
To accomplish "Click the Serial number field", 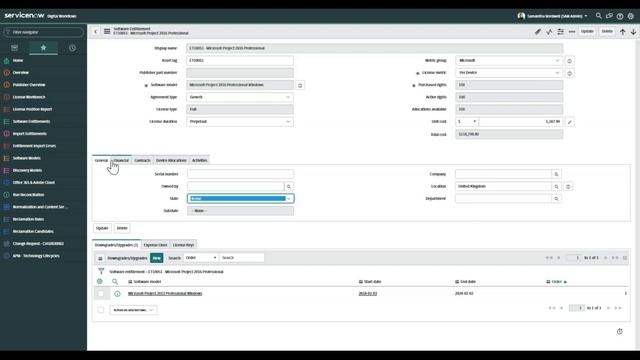I will (x=240, y=174).
